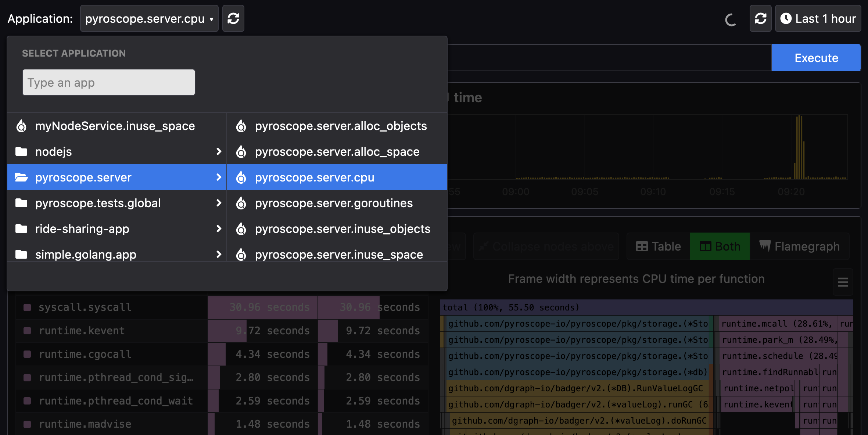Open the nodejs folder entry
This screenshot has width=868, height=435.
117,151
